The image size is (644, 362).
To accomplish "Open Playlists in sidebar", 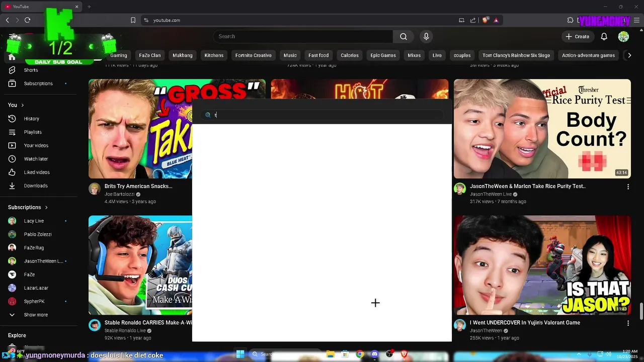I will [x=33, y=132].
